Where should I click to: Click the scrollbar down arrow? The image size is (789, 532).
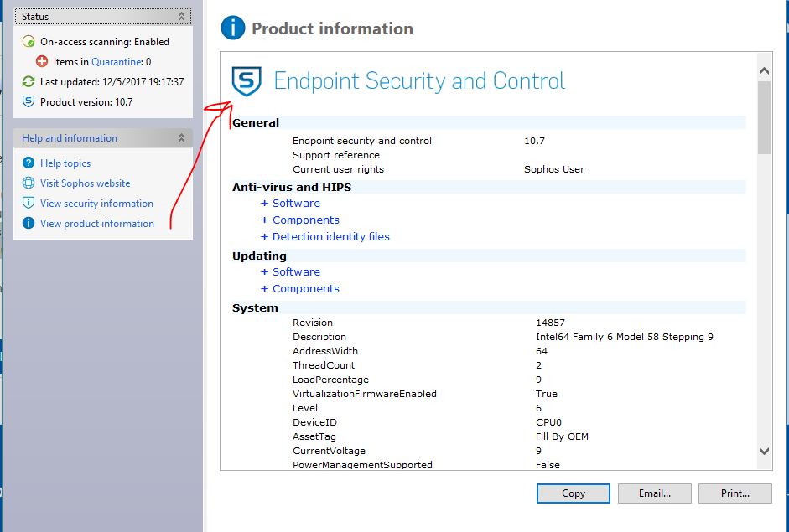764,451
